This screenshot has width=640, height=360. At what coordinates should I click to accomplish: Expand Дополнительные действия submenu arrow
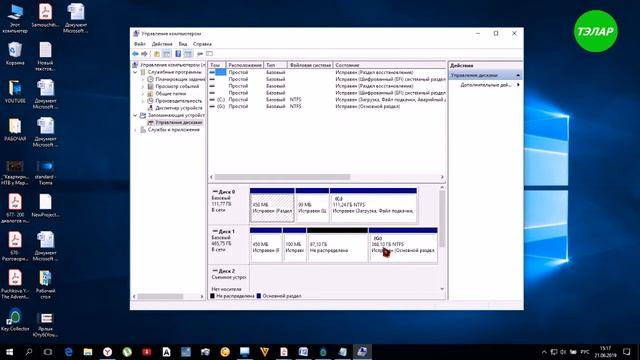[x=518, y=85]
